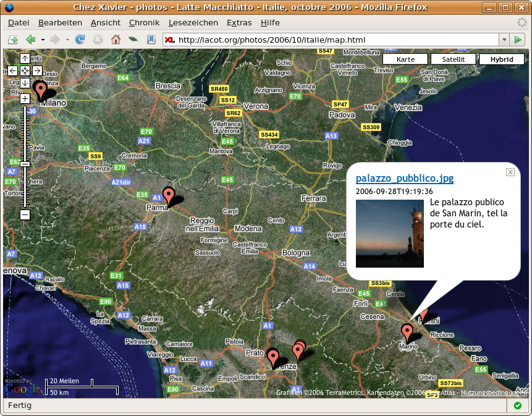Open the Chronik menu
The width and height of the screenshot is (532, 416).
[144, 23]
